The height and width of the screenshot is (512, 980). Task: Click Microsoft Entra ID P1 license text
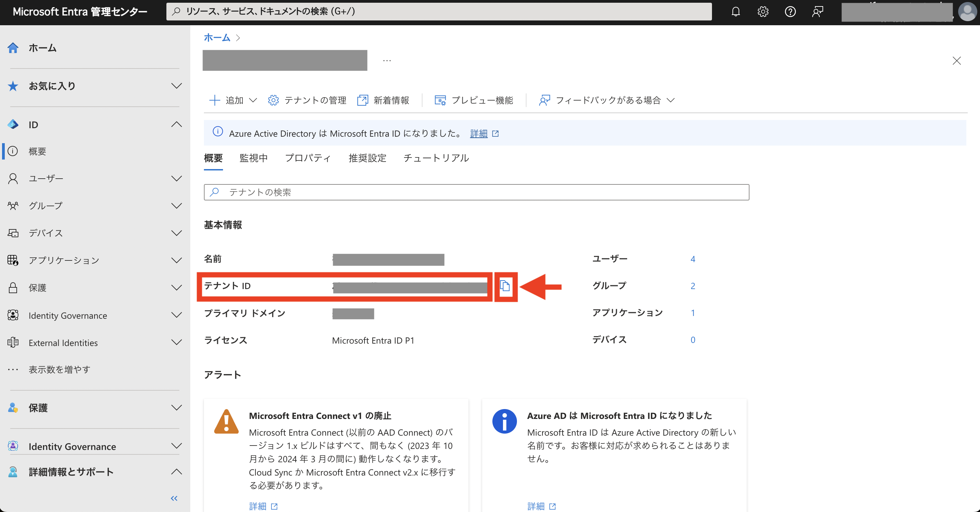(x=373, y=341)
